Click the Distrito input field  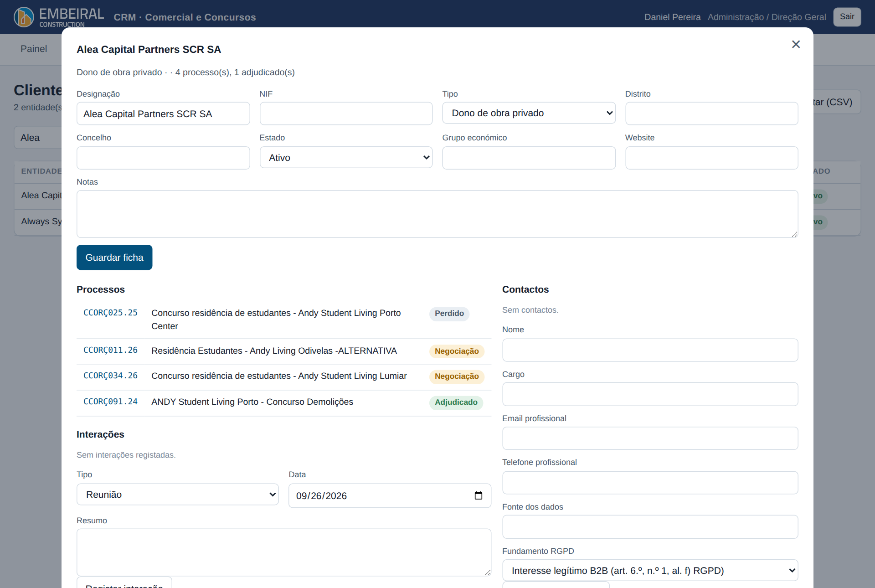pos(711,113)
